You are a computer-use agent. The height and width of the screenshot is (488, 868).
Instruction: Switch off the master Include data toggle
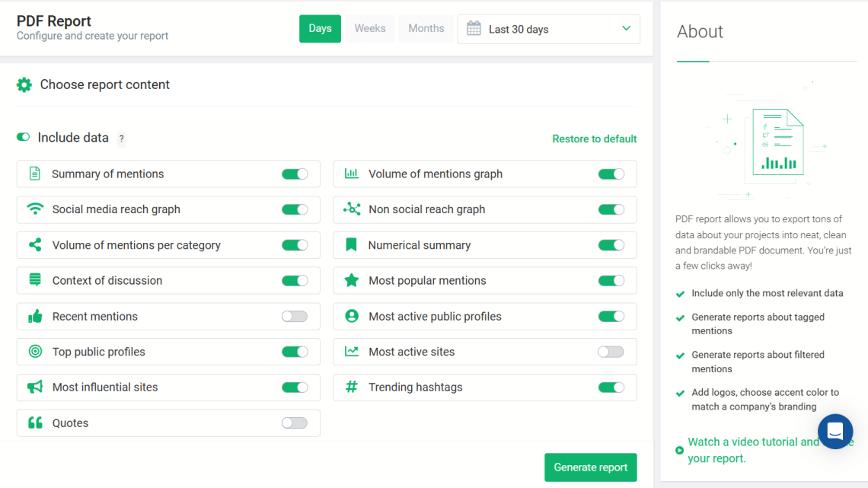click(24, 138)
